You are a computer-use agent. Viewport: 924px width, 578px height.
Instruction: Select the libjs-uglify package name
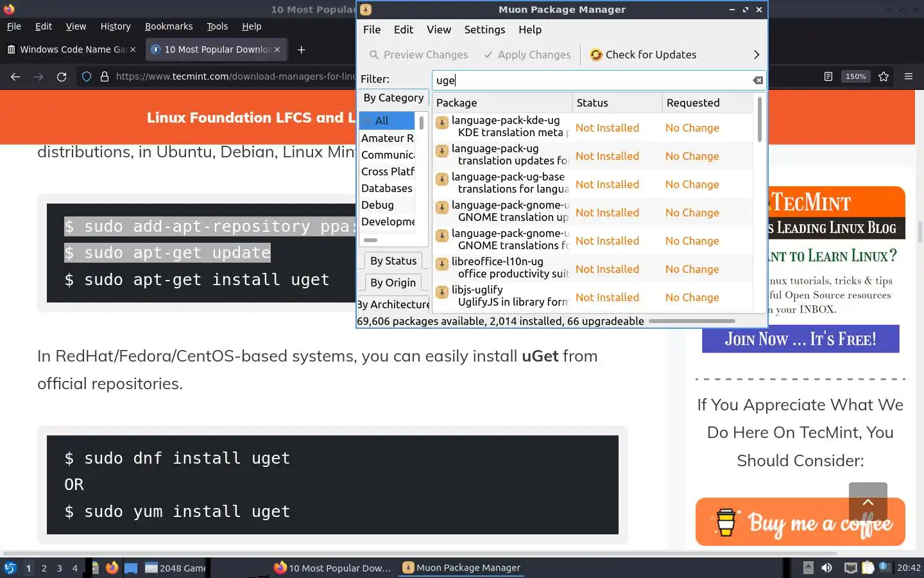click(477, 290)
